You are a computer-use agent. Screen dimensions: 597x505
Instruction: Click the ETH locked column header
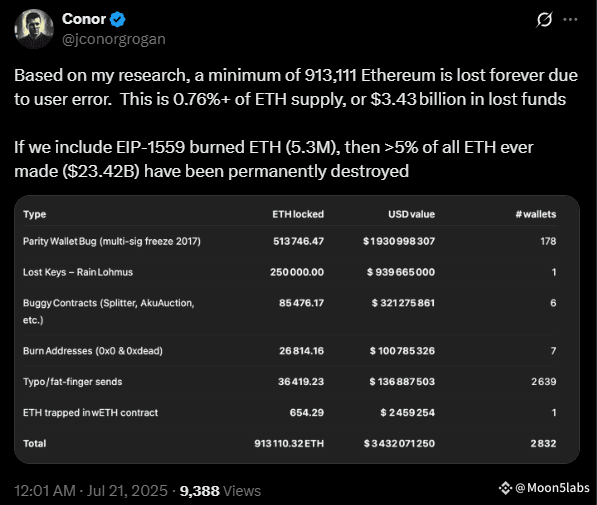[298, 214]
